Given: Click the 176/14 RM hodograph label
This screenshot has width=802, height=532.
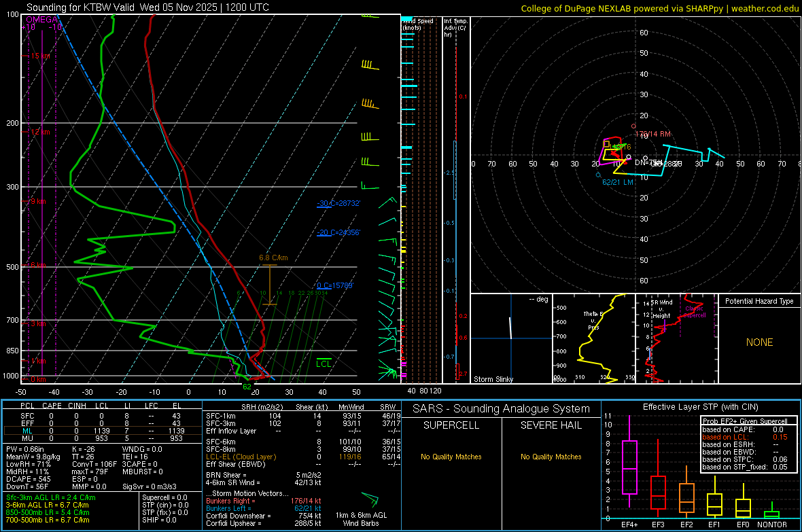Looking at the screenshot, I should tap(652, 134).
